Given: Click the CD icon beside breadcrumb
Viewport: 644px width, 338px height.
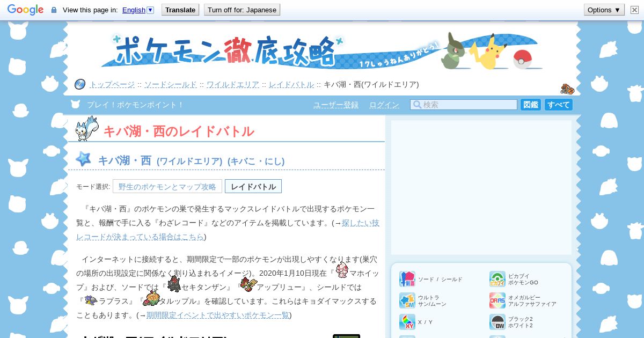Looking at the screenshot, I should 80,84.
